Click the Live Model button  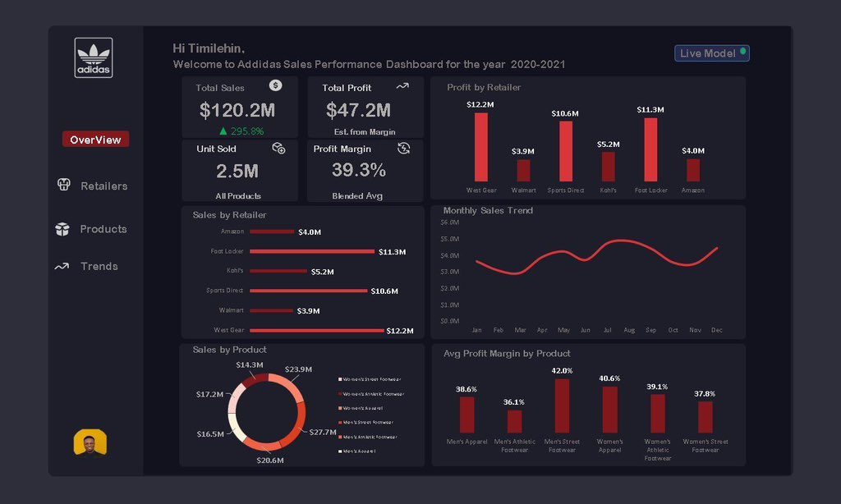point(712,53)
